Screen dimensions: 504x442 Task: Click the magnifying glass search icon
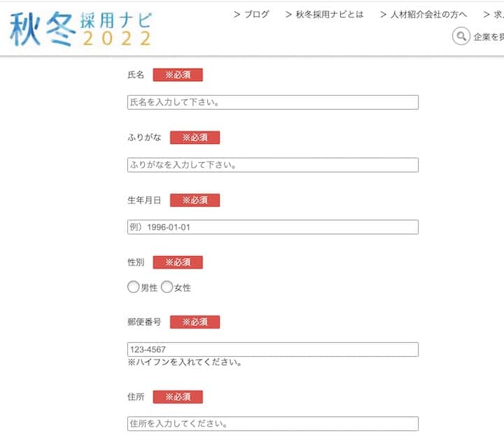461,36
